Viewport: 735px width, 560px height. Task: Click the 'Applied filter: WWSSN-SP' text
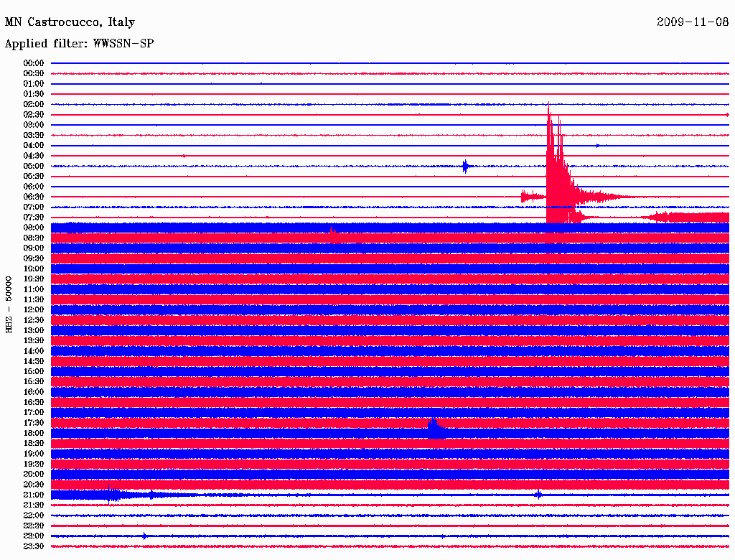[79, 44]
